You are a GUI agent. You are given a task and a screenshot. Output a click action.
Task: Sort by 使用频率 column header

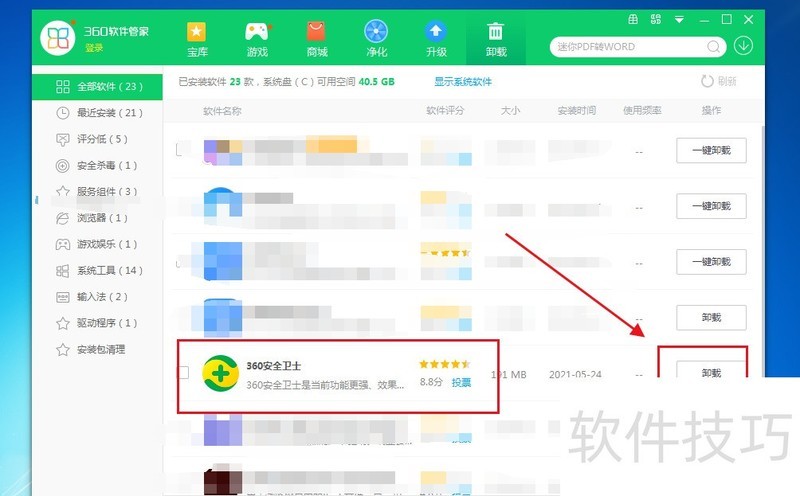coord(642,110)
